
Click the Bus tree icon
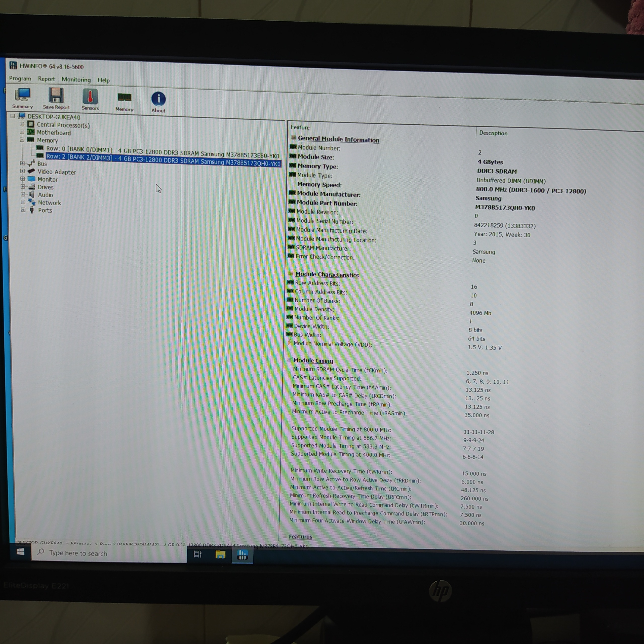point(31,163)
